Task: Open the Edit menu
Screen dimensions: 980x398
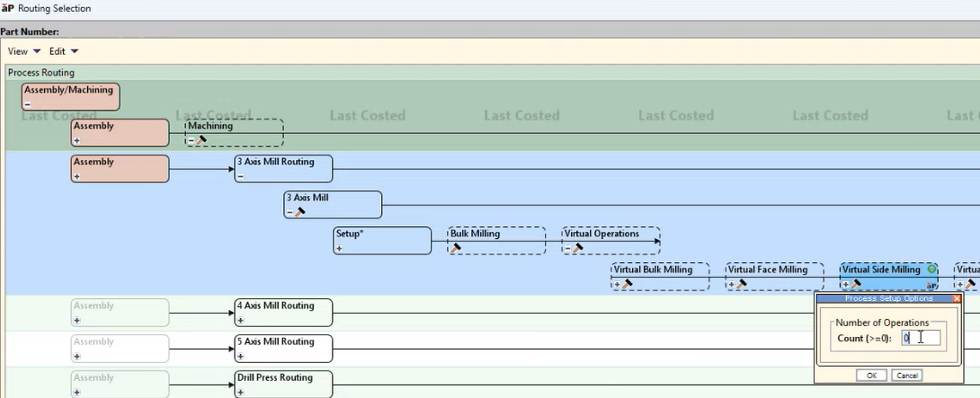Action: pyautogui.click(x=63, y=51)
